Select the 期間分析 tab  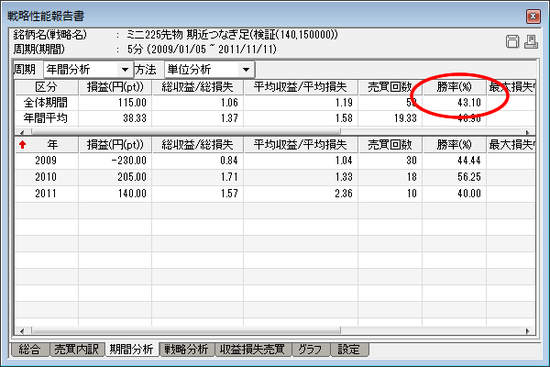click(x=132, y=349)
